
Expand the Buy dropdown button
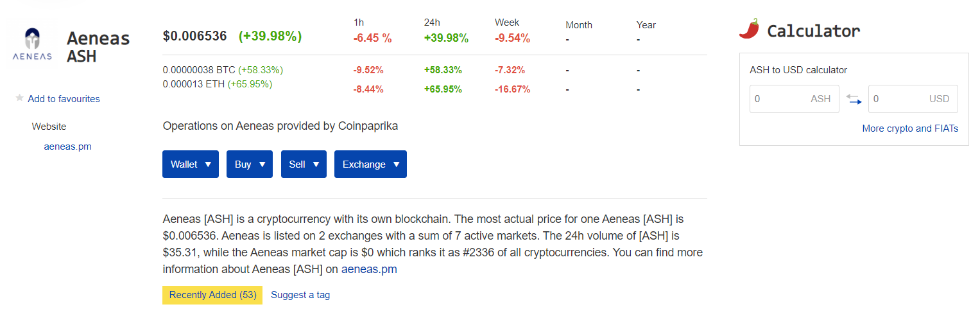point(250,164)
